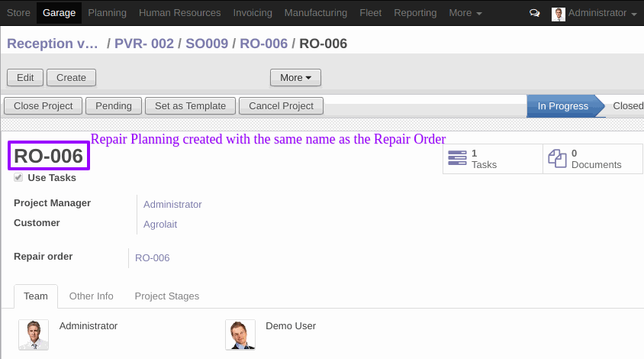Toggle the Use Tasks checkbox
Viewport: 644px width, 359px height.
(x=18, y=178)
